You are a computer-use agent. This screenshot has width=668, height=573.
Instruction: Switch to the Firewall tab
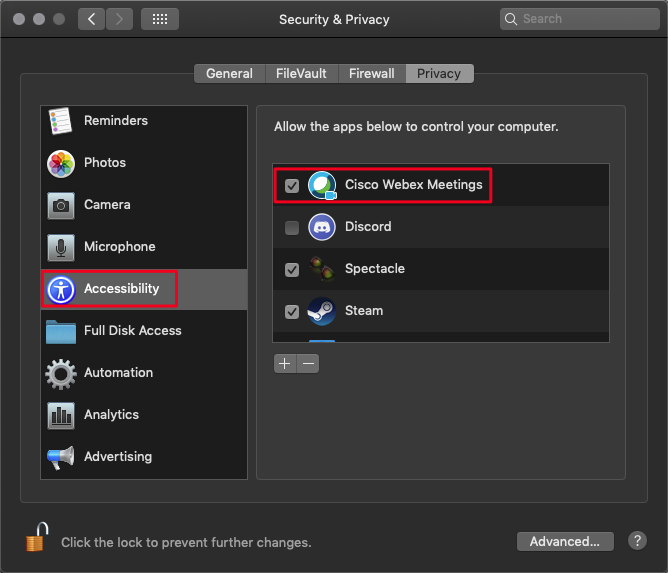point(371,74)
